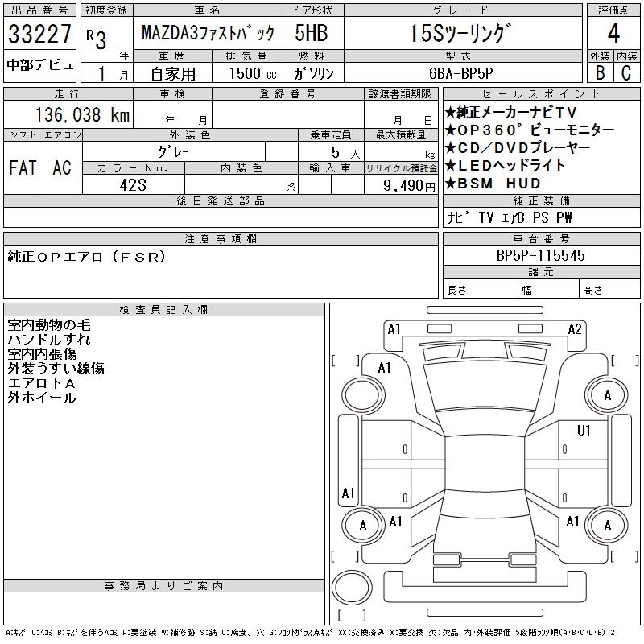Viewport: 644px width, 644px height.
Task: Click the ガソリン fuel type
Action: [313, 73]
